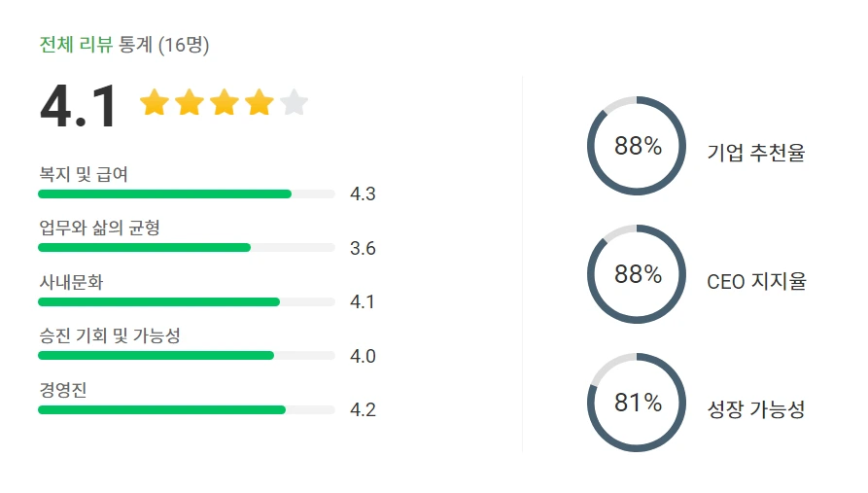Click the large 4.1 overall score
Screen dimensions: 868x493
(79, 106)
